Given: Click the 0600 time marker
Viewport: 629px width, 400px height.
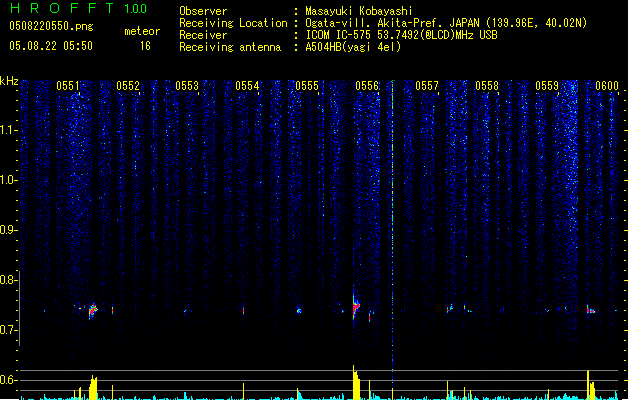Looking at the screenshot, I should [607, 86].
